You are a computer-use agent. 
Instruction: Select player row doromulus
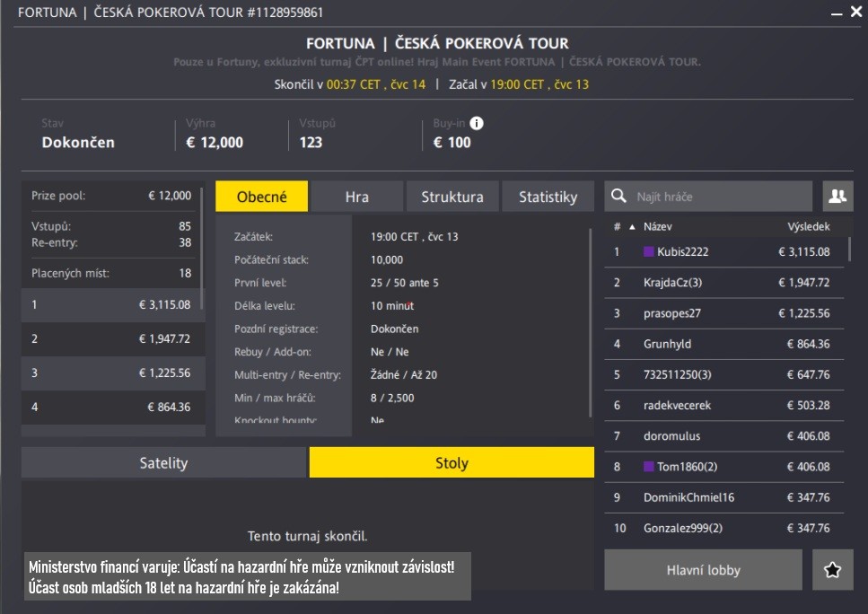click(x=724, y=435)
